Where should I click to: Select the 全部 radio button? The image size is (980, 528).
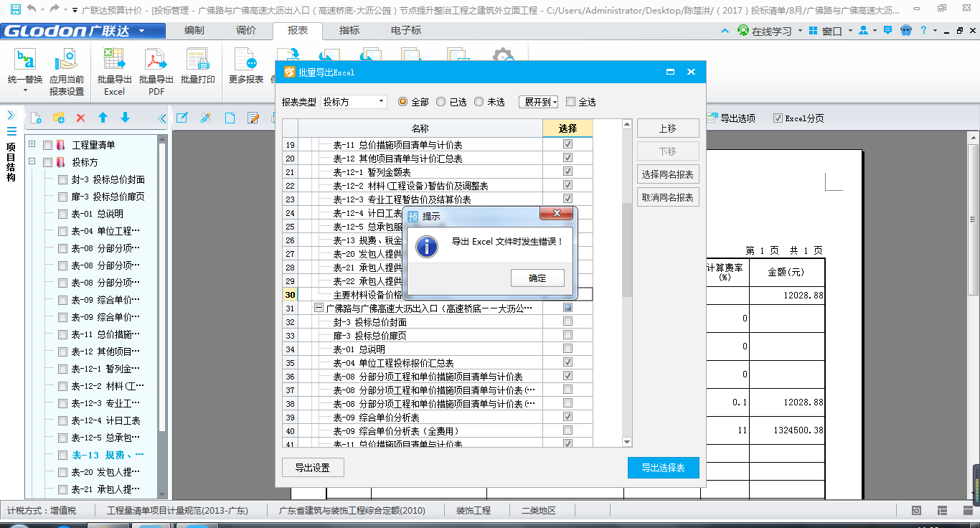402,102
